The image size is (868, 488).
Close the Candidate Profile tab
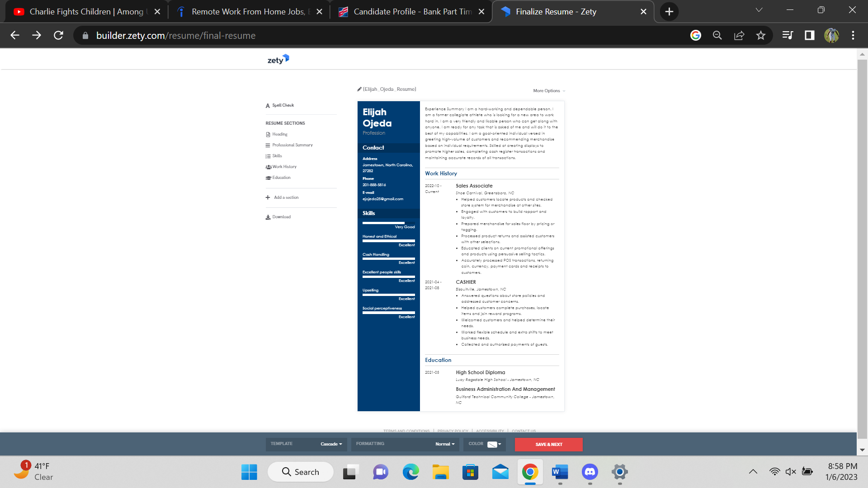point(481,12)
